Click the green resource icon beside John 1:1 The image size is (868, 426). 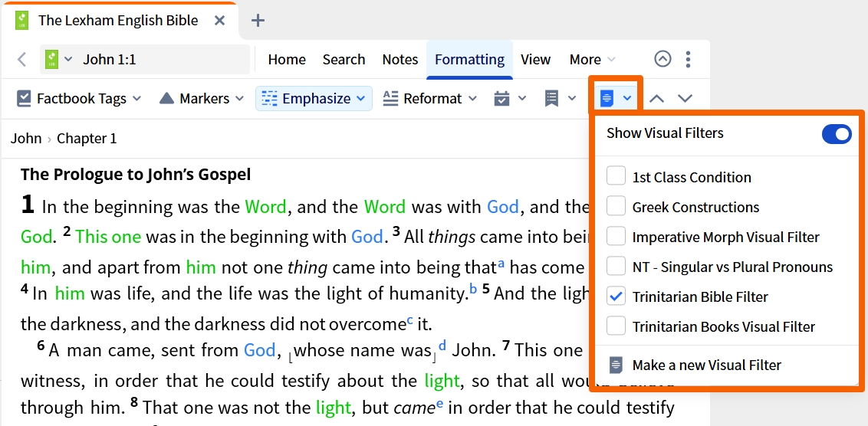(x=52, y=59)
